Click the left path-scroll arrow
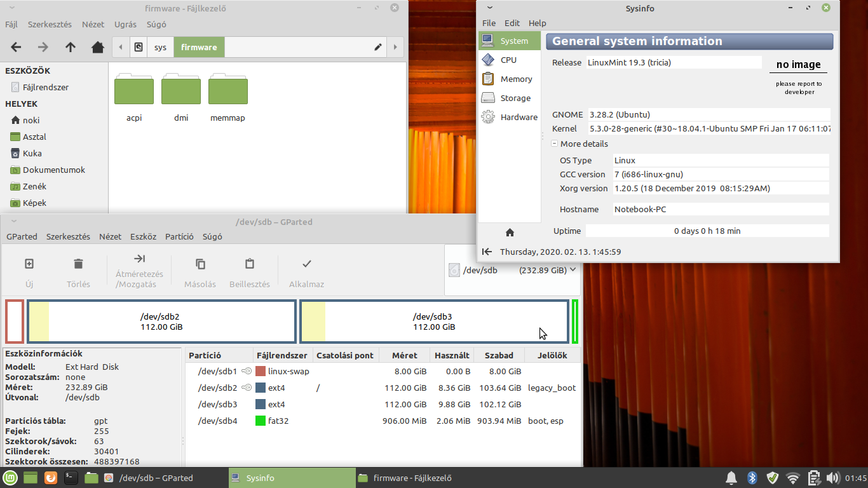This screenshot has height=488, width=868. tap(121, 47)
